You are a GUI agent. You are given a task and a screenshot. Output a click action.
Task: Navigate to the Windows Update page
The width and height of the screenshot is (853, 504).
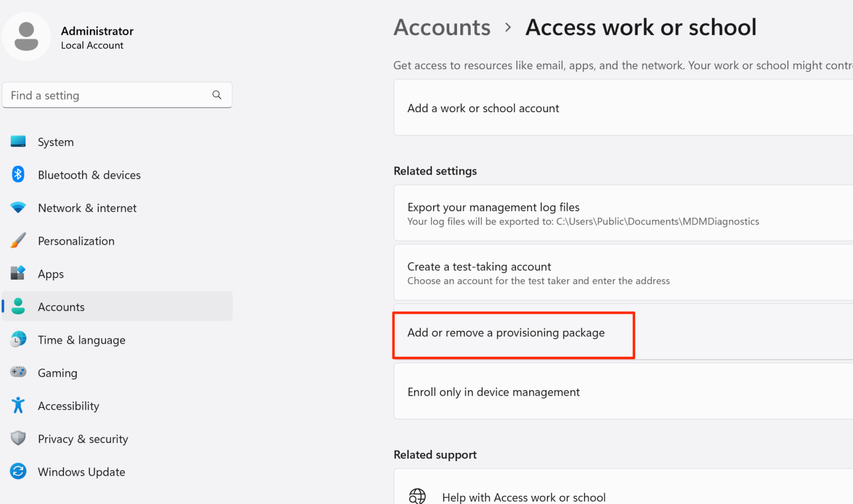pyautogui.click(x=81, y=471)
